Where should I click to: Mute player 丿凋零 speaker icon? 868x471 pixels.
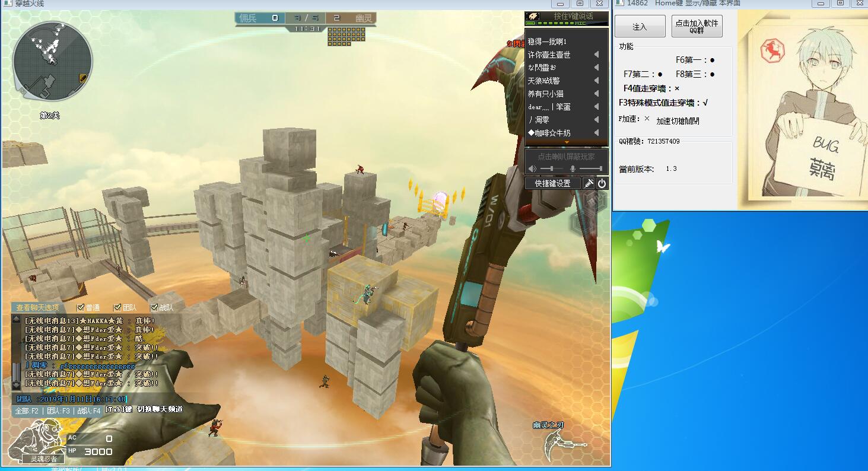coord(596,120)
